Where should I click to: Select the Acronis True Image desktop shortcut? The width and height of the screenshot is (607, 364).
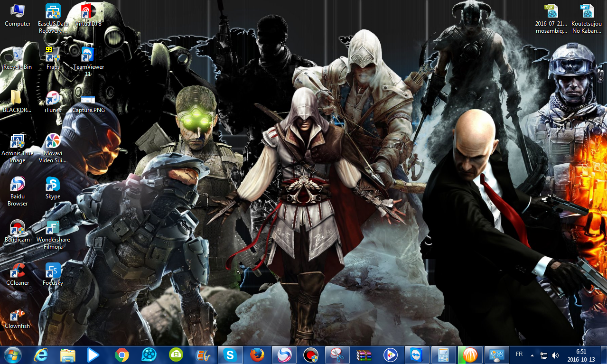[18, 149]
